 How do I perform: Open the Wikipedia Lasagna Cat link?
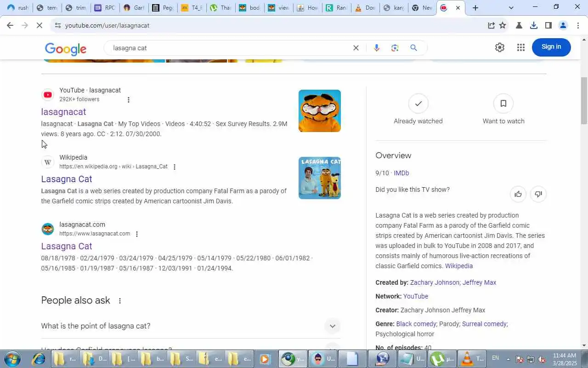coord(67,179)
